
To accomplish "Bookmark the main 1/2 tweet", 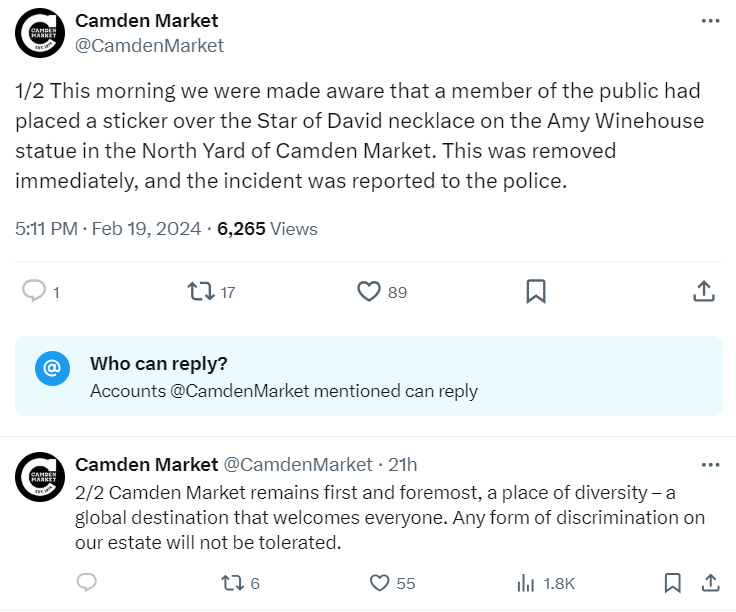I will (536, 291).
